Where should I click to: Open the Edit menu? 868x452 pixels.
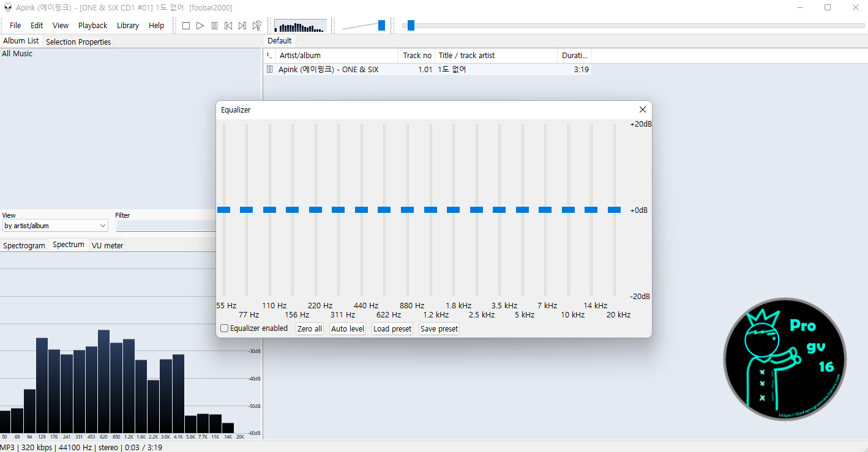click(37, 26)
